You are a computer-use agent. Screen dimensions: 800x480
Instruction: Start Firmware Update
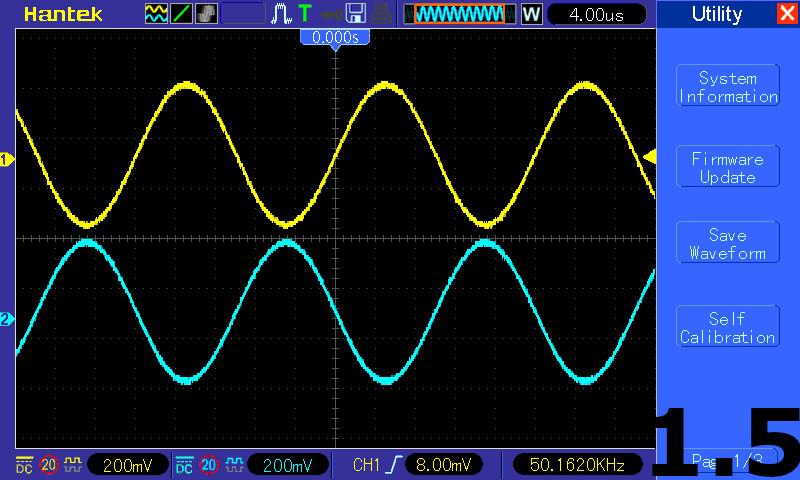point(728,167)
